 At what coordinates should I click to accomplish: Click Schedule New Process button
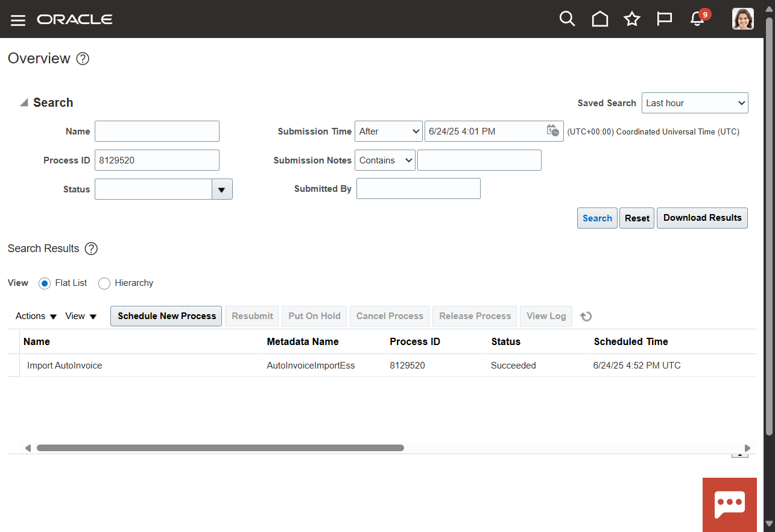[x=166, y=316]
